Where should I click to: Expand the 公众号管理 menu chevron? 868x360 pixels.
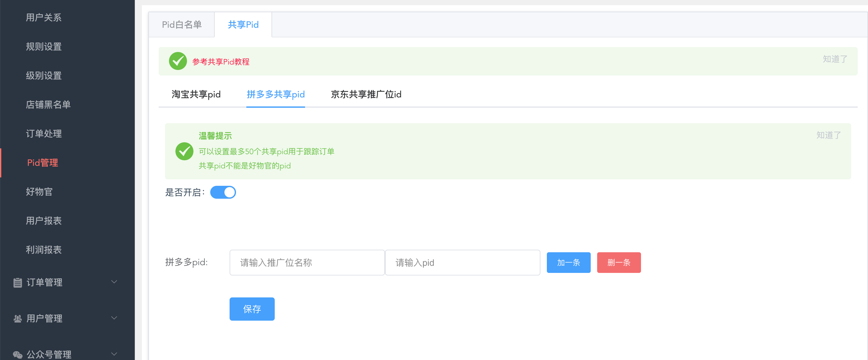pyautogui.click(x=114, y=354)
